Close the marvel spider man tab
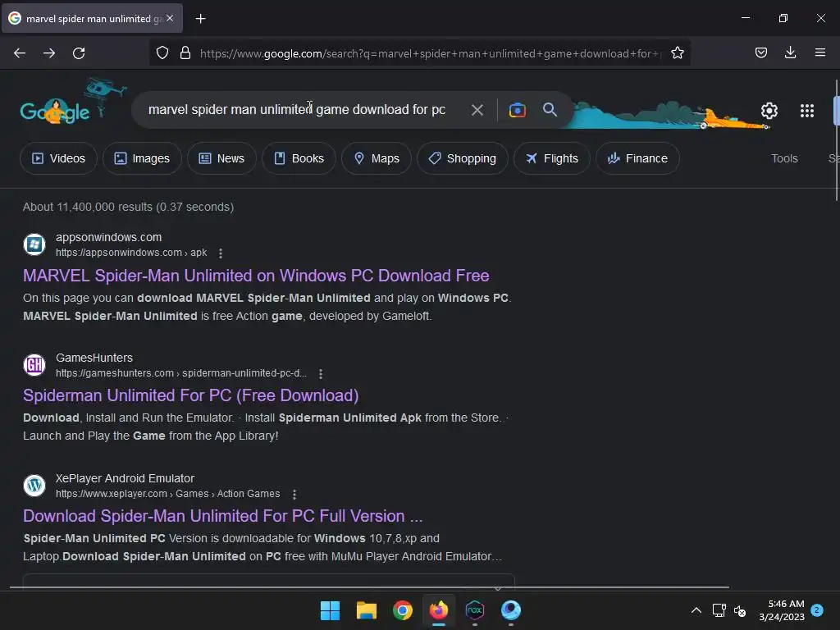 [170, 18]
